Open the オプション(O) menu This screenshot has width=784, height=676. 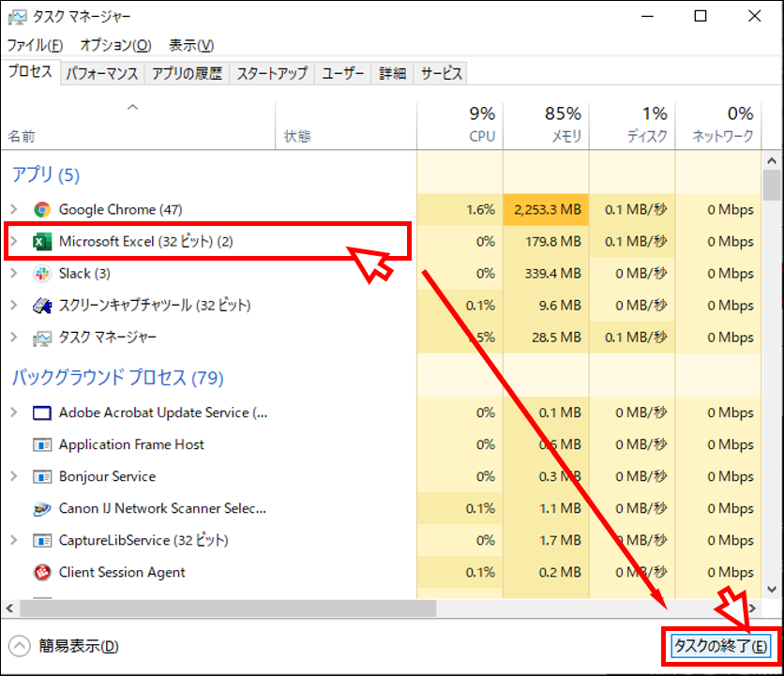[115, 46]
